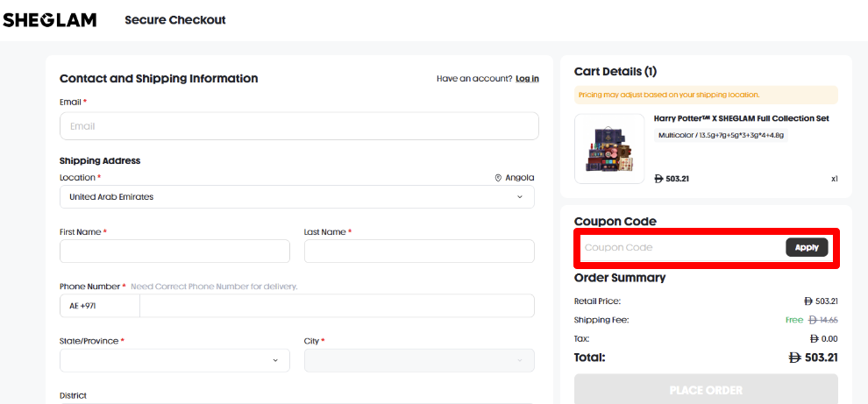Click the PLACE ORDER button

click(706, 390)
